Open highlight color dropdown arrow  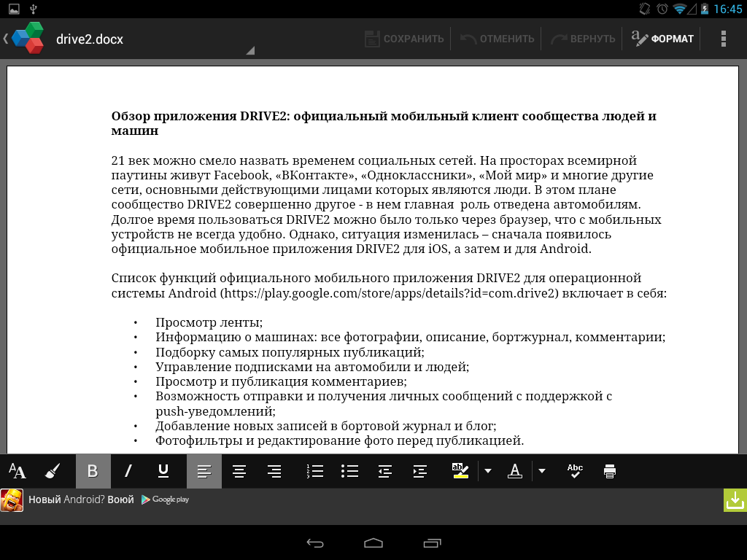(488, 471)
